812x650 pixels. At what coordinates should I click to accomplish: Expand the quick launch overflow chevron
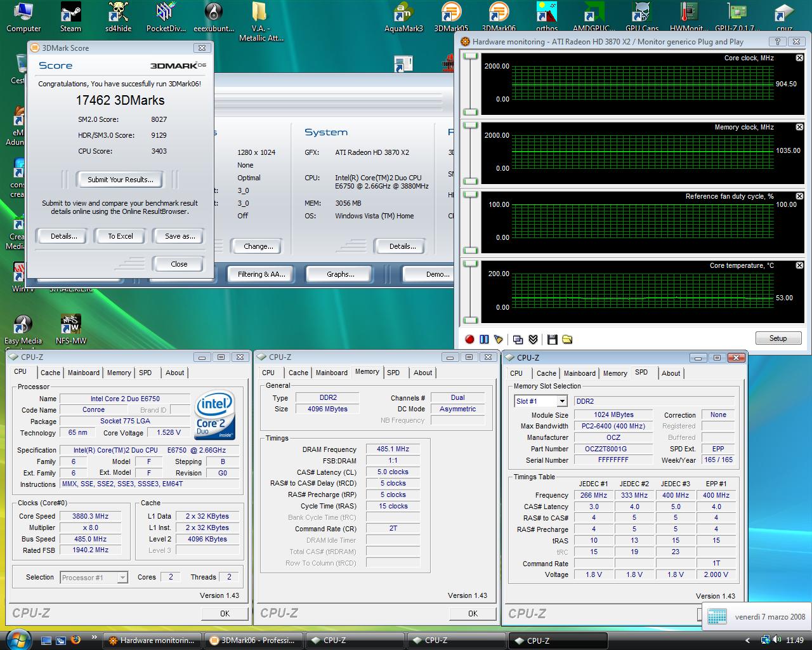pyautogui.click(x=95, y=637)
